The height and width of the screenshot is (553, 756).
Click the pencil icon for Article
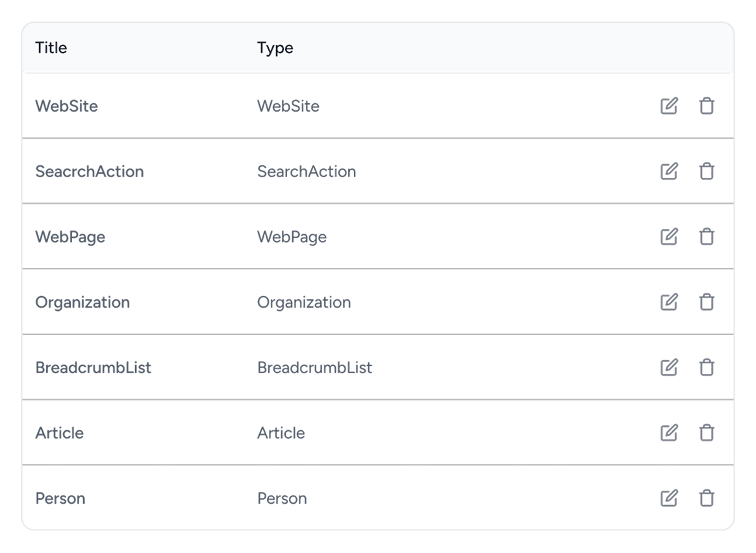(x=669, y=432)
